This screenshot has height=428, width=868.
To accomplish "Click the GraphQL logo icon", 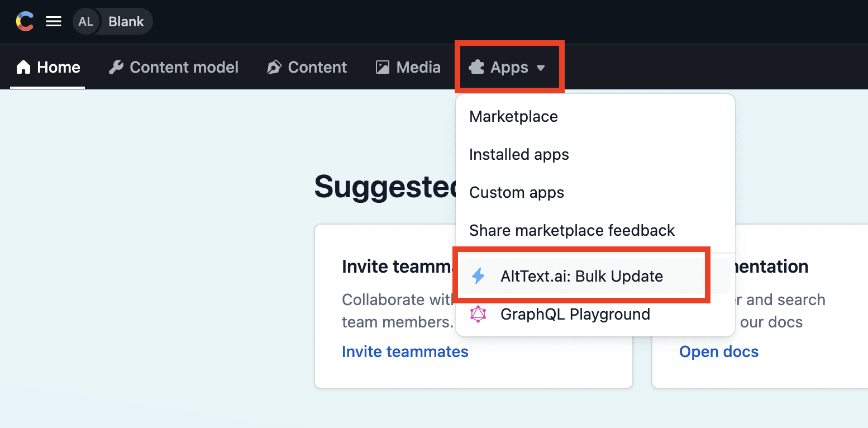I will 478,314.
